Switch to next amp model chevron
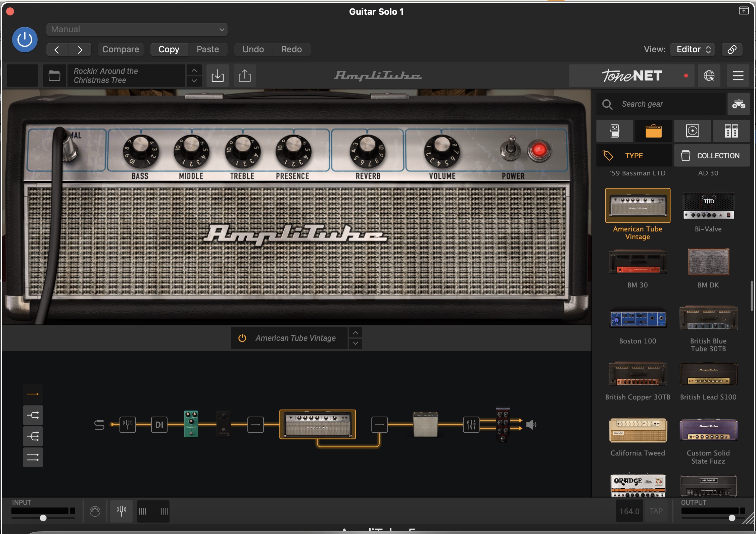Image resolution: width=756 pixels, height=534 pixels. coord(356,343)
